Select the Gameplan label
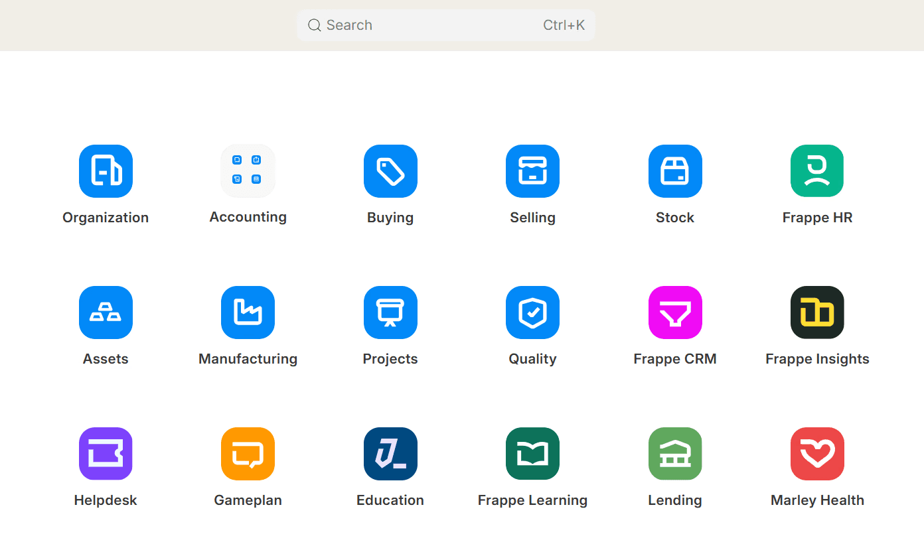Viewport: 924px width, 560px height. (248, 500)
